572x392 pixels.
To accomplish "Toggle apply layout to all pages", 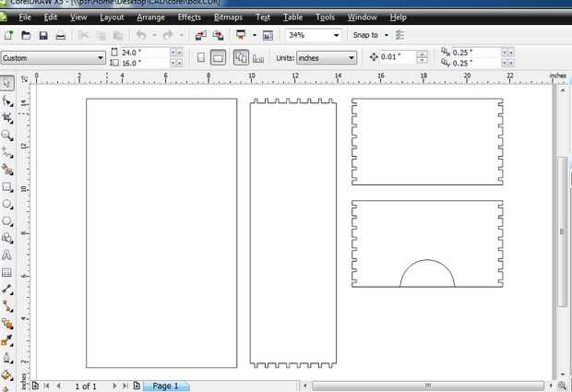I will point(241,57).
